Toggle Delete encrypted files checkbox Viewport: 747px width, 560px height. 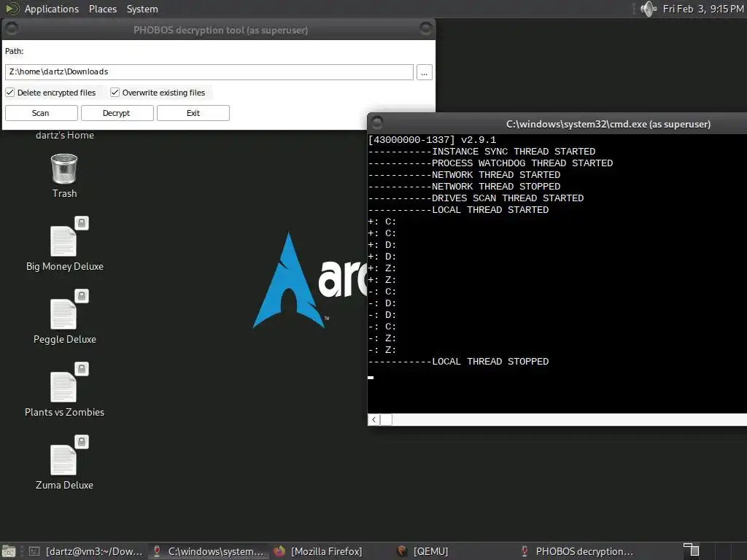click(10, 93)
